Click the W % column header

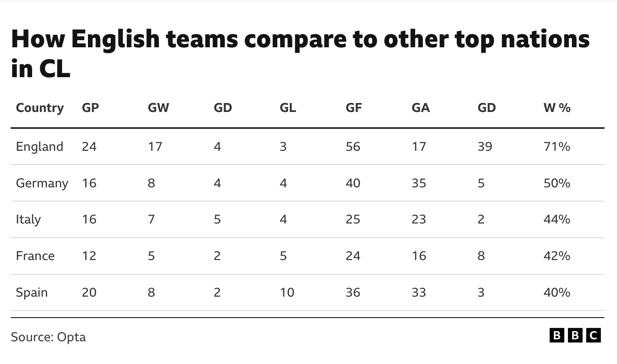point(557,108)
